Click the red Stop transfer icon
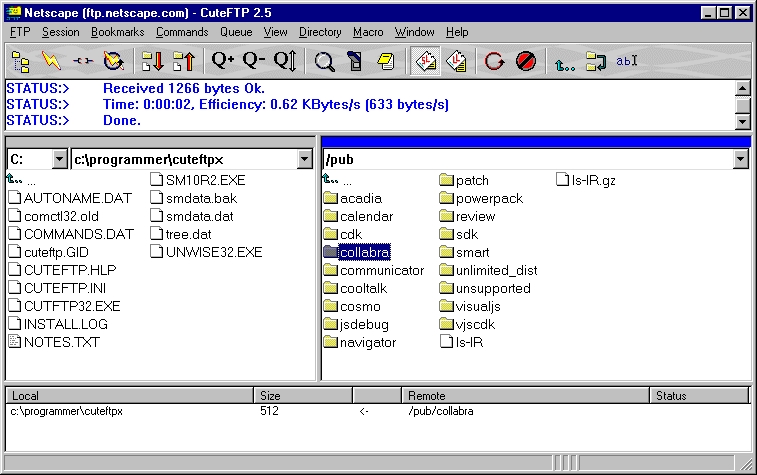 (526, 61)
